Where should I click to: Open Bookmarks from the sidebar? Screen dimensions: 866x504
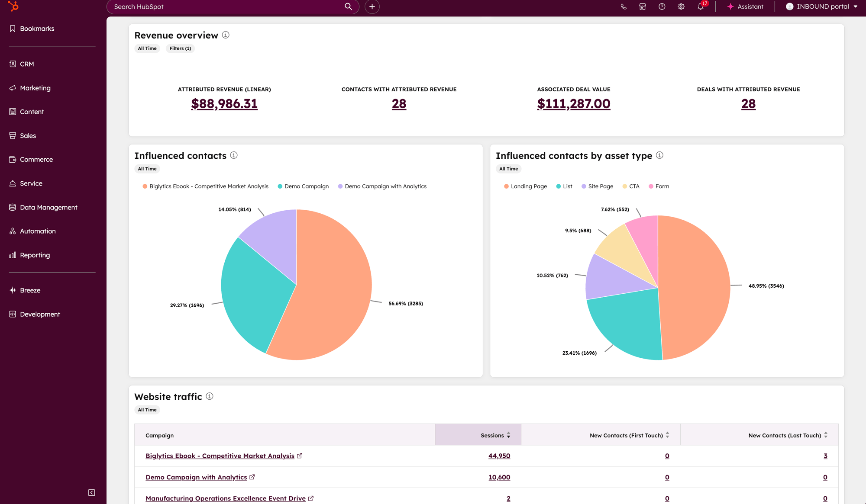(37, 29)
